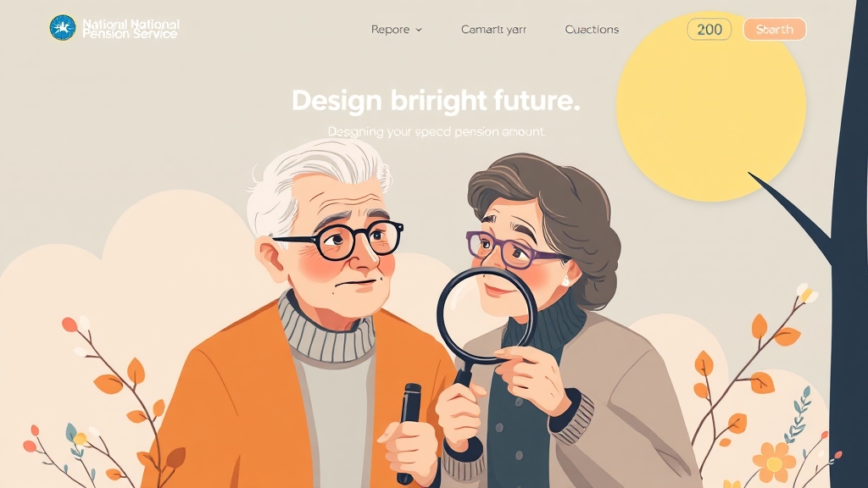Click the woman's pearl earring
Image resolution: width=868 pixels, height=488 pixels.
coord(565,281)
